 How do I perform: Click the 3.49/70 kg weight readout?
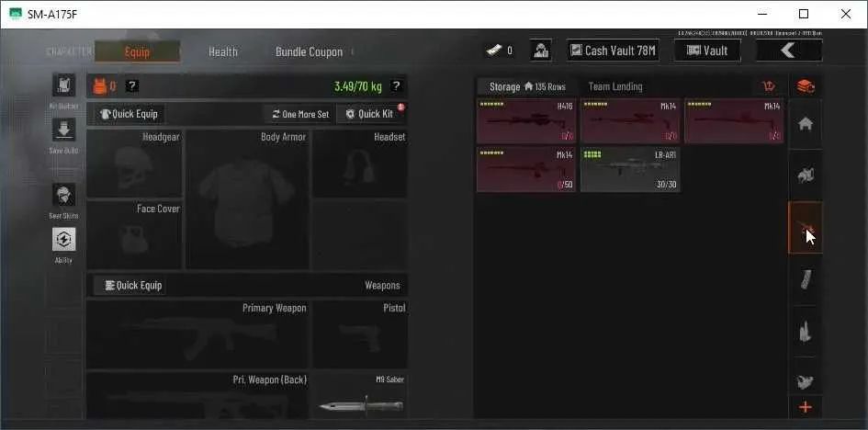coord(357,86)
